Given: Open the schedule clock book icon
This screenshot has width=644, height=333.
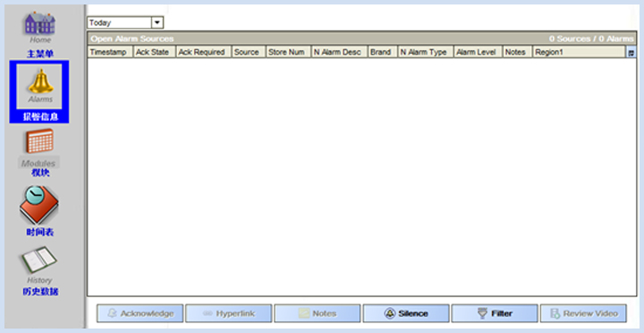Looking at the screenshot, I should (x=38, y=205).
